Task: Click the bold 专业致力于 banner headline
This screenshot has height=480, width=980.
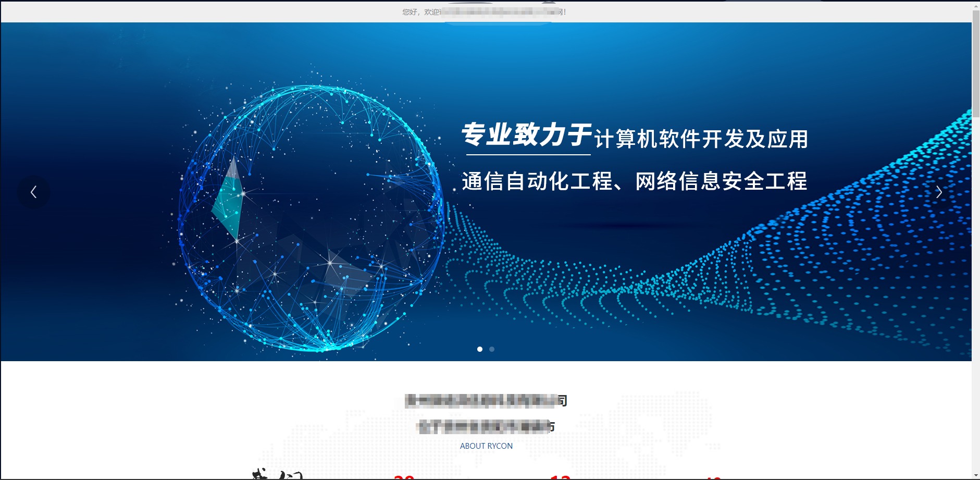Action: 526,135
